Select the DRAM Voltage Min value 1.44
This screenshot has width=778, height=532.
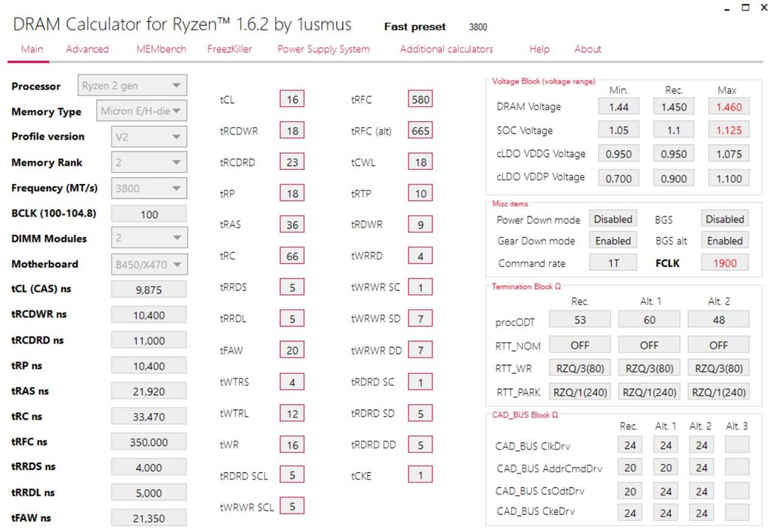(x=618, y=106)
